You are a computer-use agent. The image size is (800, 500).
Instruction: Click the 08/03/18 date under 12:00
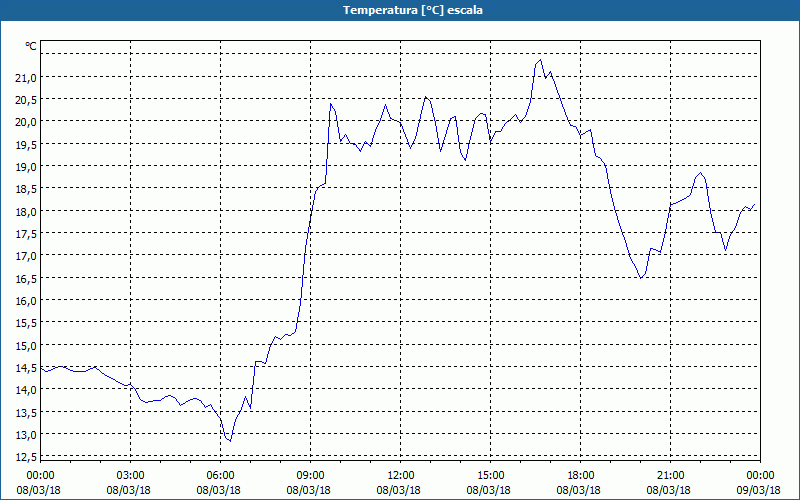tap(398, 490)
